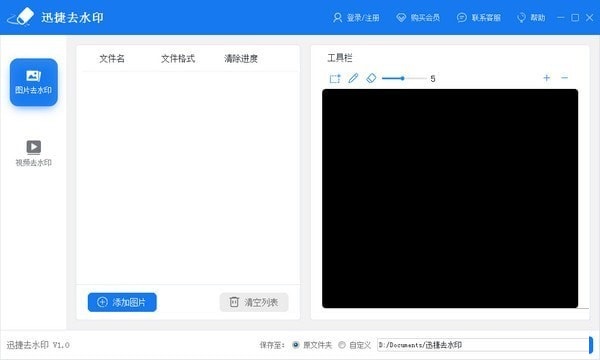Screen dimensions: 600x360
Task: Click the 文件格式 column header
Action: 178,59
